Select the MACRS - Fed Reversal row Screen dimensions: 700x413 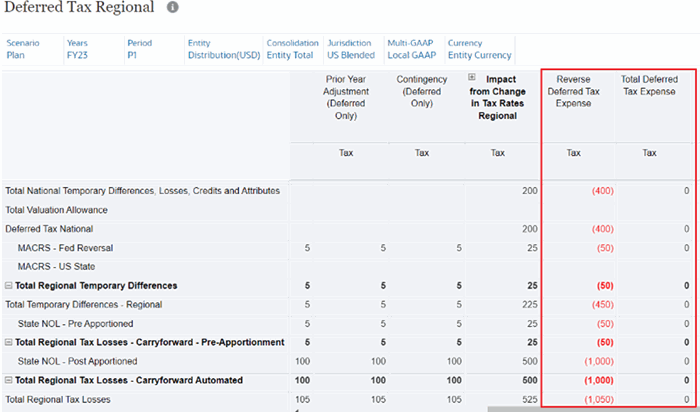coord(65,248)
